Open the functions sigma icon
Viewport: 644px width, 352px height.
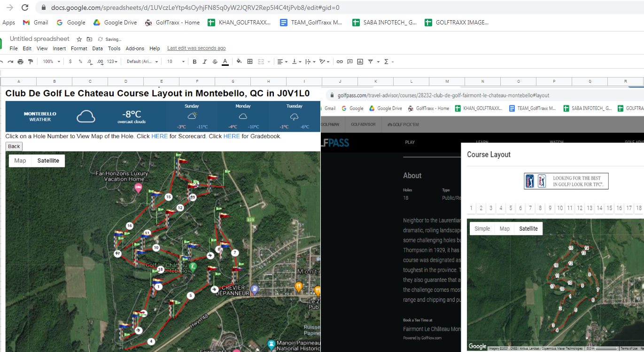(x=387, y=62)
